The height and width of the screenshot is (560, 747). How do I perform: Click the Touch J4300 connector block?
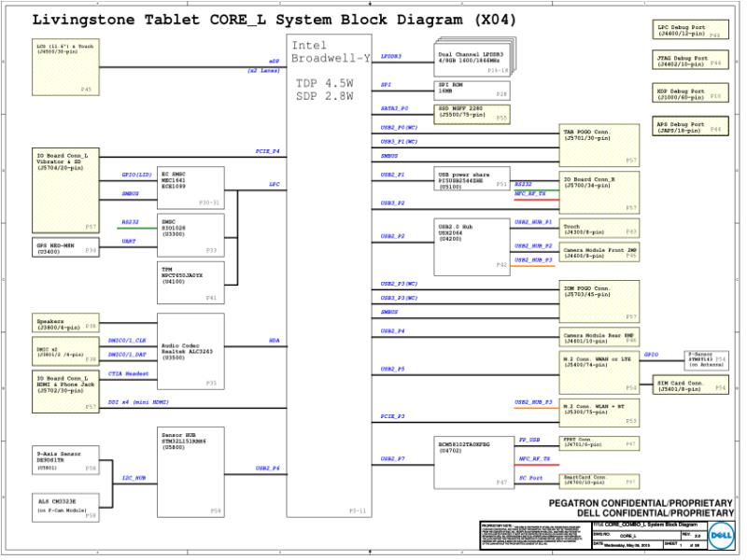click(x=599, y=229)
